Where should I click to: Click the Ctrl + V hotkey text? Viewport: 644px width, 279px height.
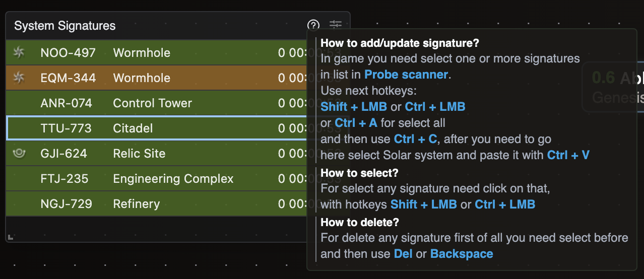click(x=568, y=155)
